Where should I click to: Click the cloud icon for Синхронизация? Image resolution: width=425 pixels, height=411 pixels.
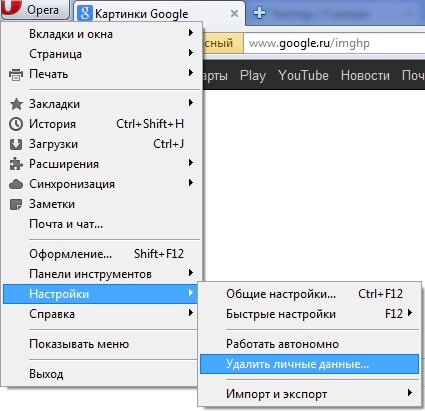point(16,184)
